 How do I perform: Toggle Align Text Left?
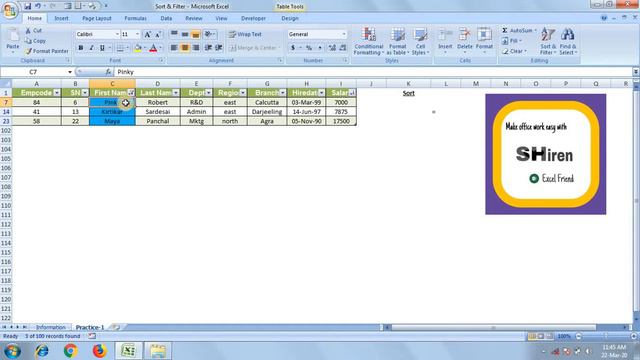click(174, 48)
